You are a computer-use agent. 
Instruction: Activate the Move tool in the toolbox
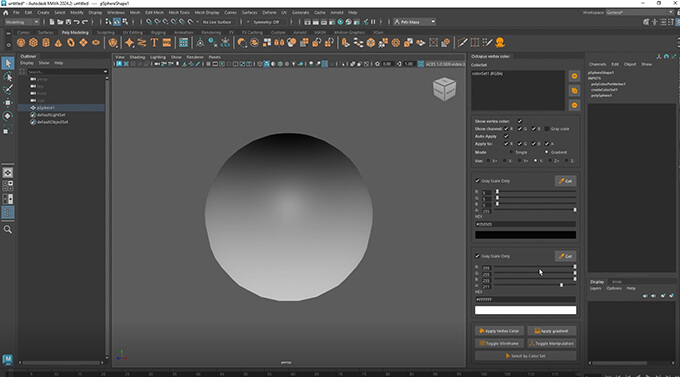click(8, 103)
